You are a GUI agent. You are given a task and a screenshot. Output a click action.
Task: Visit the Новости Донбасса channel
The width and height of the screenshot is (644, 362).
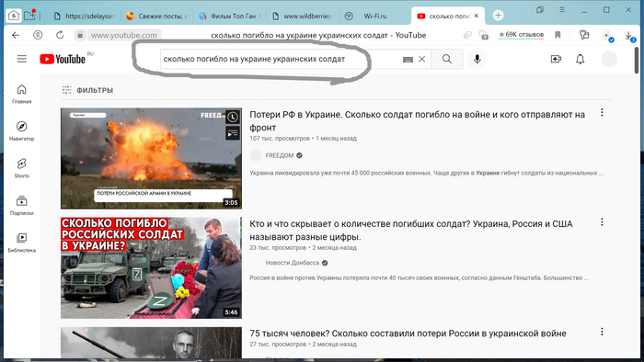click(292, 263)
